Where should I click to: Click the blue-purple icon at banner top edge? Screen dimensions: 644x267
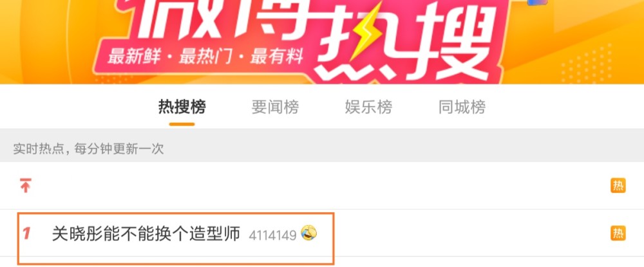[538, 3]
